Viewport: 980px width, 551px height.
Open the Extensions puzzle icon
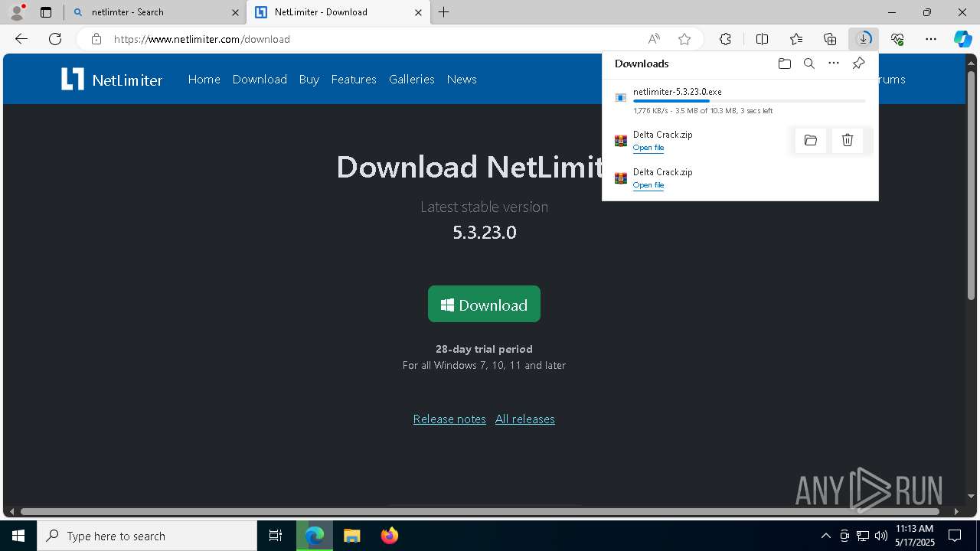click(725, 39)
